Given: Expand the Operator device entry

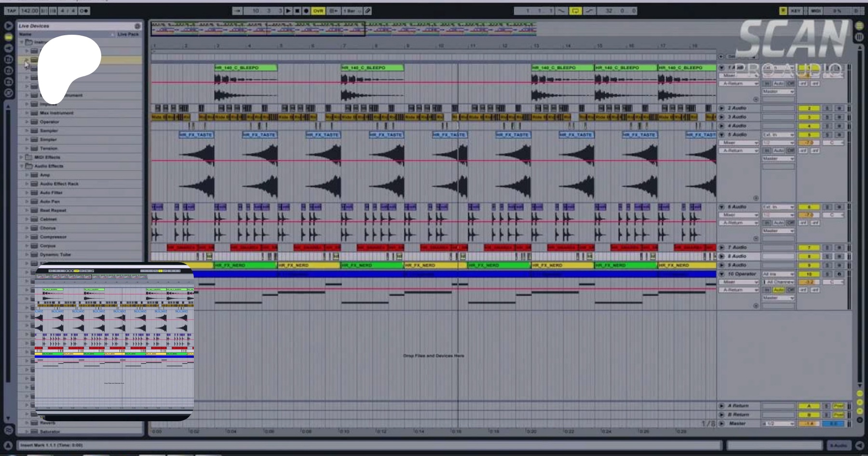Looking at the screenshot, I should click(x=27, y=122).
